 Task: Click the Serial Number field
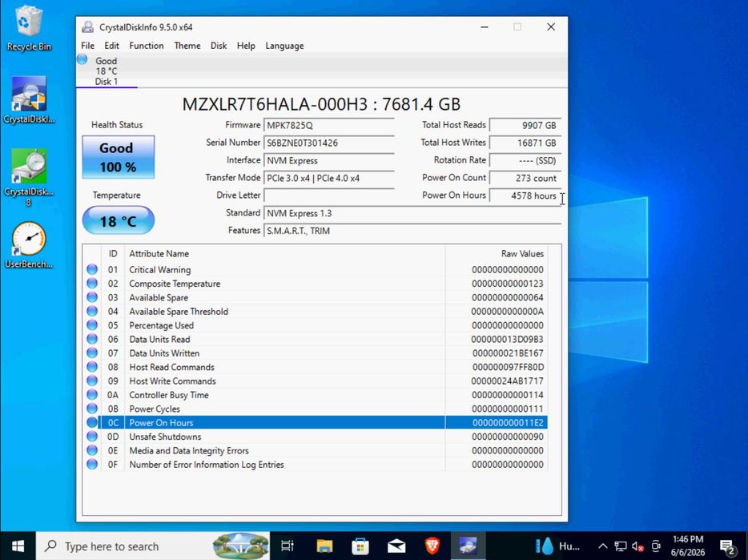coord(328,143)
